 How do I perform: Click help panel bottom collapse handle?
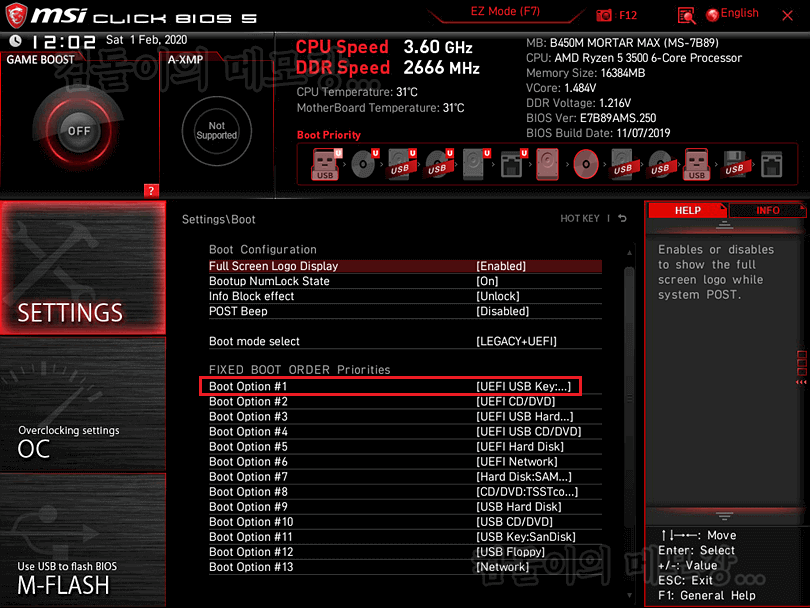tap(724, 516)
